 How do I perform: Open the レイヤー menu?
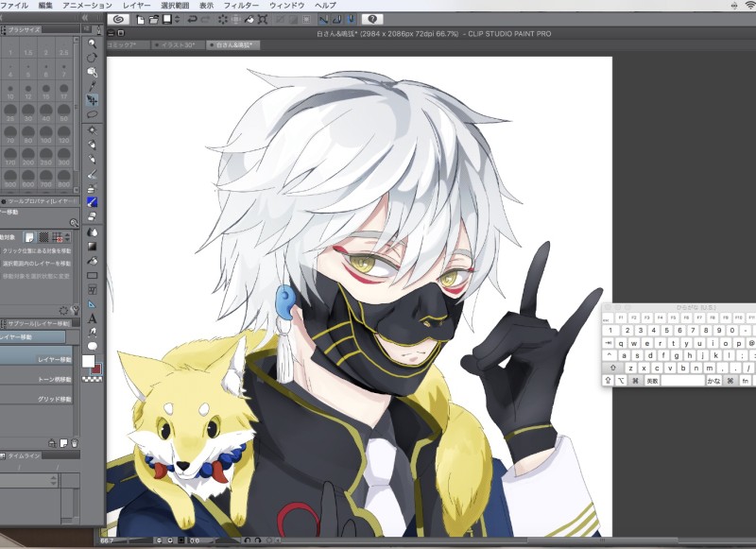point(136,6)
